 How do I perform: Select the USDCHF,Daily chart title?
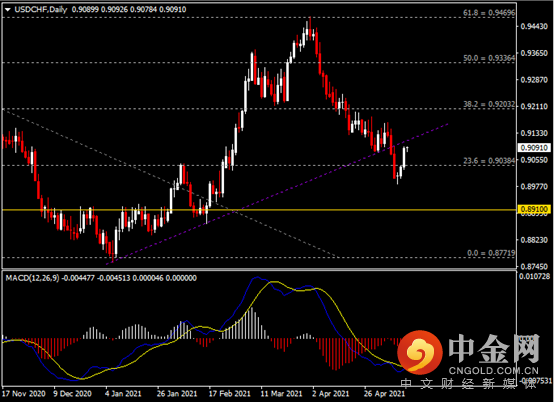(x=41, y=10)
